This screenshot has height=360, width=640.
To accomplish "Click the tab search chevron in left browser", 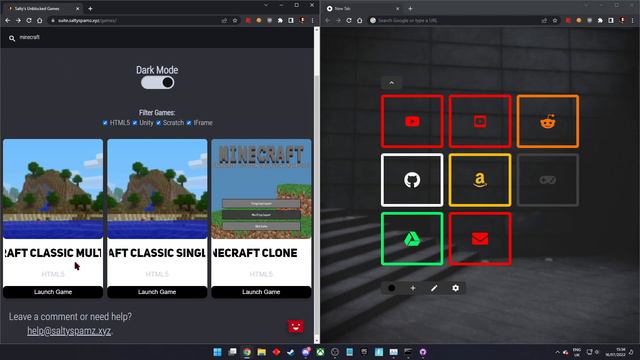I will pyautogui.click(x=266, y=5).
